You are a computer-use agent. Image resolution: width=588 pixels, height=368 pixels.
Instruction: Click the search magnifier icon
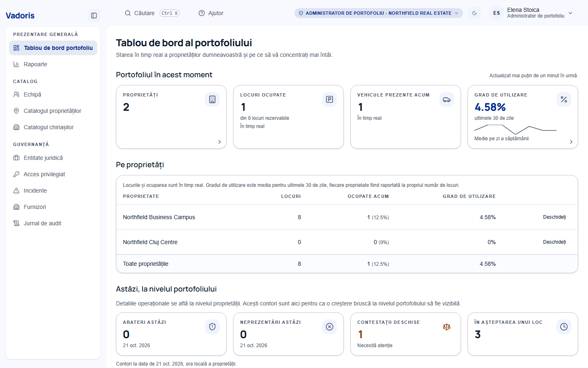(128, 13)
